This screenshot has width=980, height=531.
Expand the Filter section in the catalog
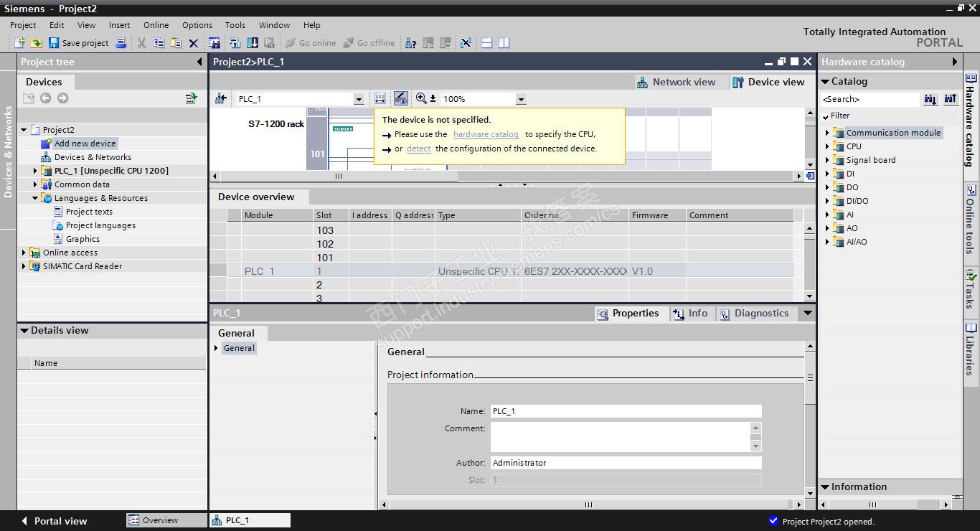pyautogui.click(x=826, y=116)
